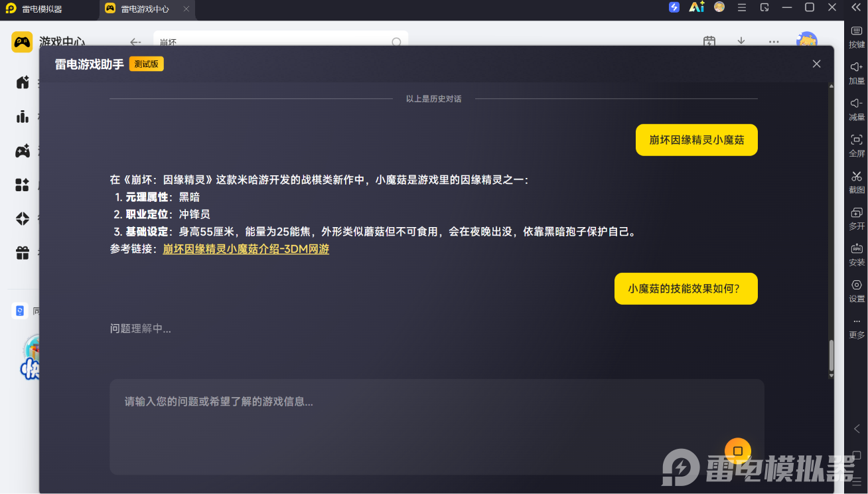
Task: Click the game thumbnail in left sidebar
Action: 30,357
